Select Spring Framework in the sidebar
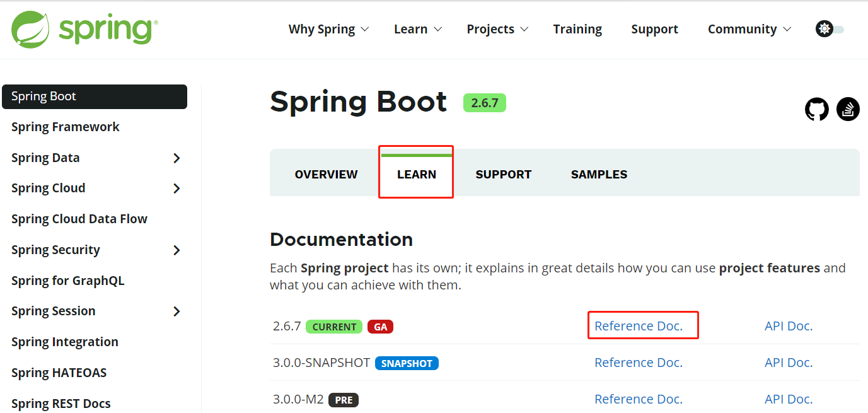This screenshot has width=868, height=413. pos(65,127)
